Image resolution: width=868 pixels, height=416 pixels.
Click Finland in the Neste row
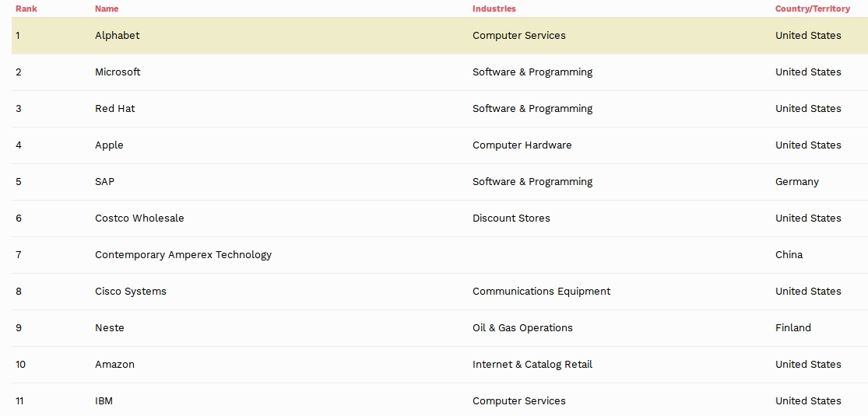pyautogui.click(x=792, y=327)
